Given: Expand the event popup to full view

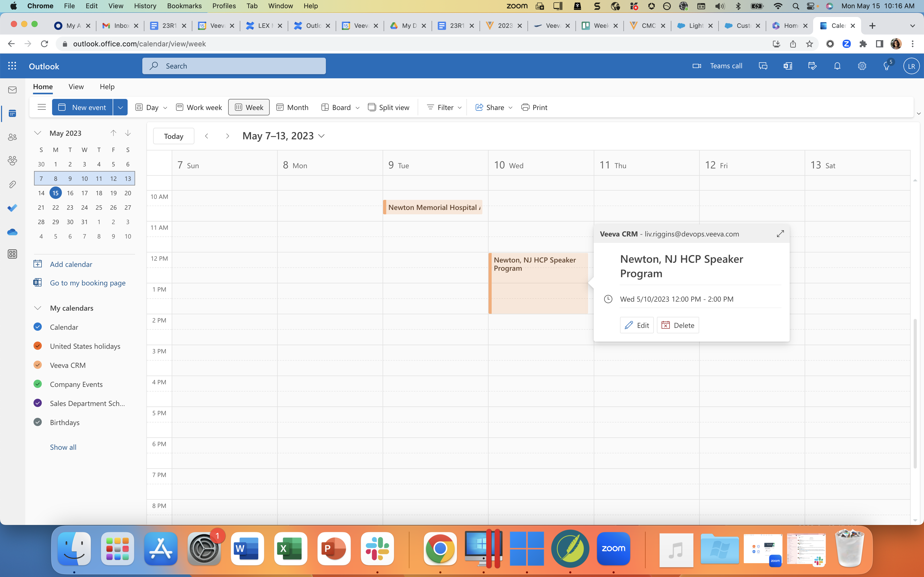Looking at the screenshot, I should point(780,234).
